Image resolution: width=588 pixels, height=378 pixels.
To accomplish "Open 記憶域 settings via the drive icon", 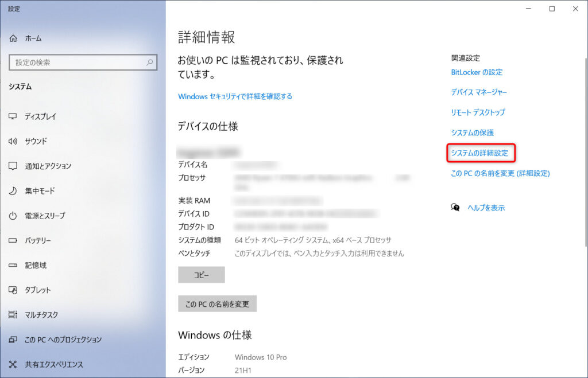I will click(14, 265).
